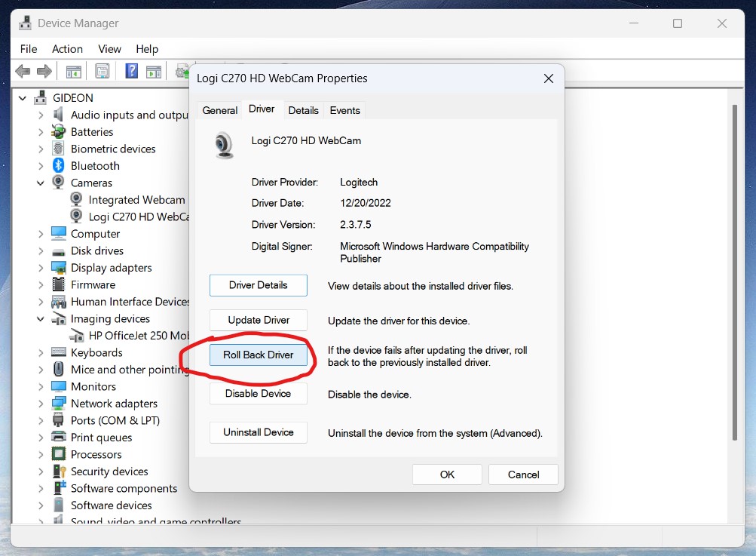Viewport: 756px width, 556px height.
Task: Expand the Display adapters node
Action: coord(41,268)
